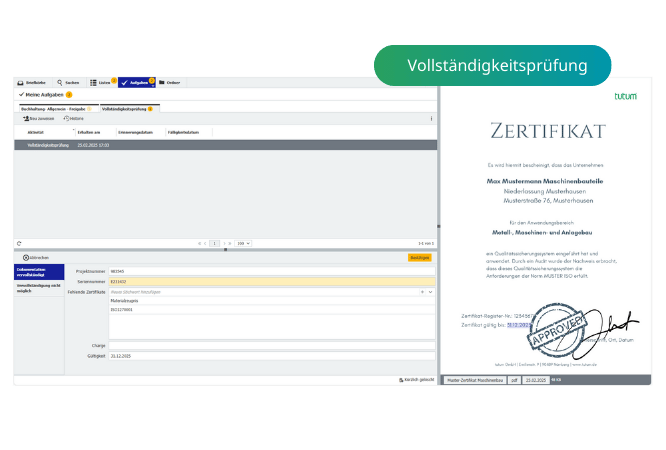Open the three-dot task list options menu
The width and height of the screenshot is (666, 450).
(431, 119)
